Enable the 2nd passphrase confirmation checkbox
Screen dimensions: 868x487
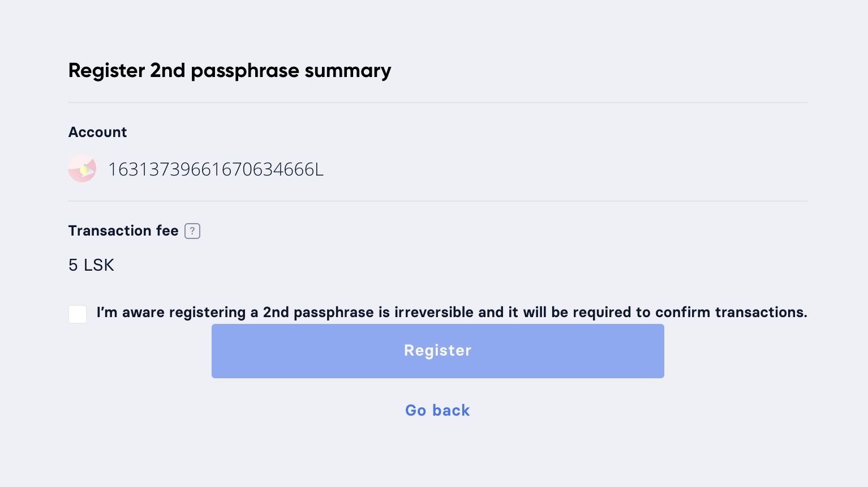[78, 314]
